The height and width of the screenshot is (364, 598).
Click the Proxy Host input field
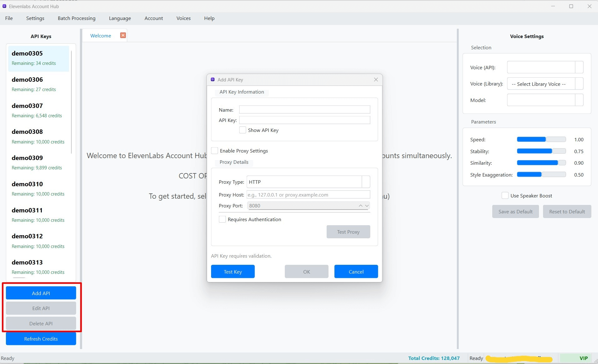pyautogui.click(x=308, y=195)
